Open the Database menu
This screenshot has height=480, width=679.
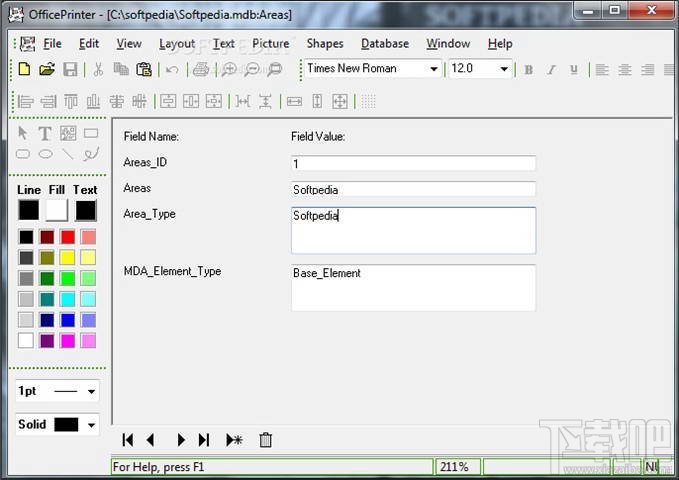[385, 44]
